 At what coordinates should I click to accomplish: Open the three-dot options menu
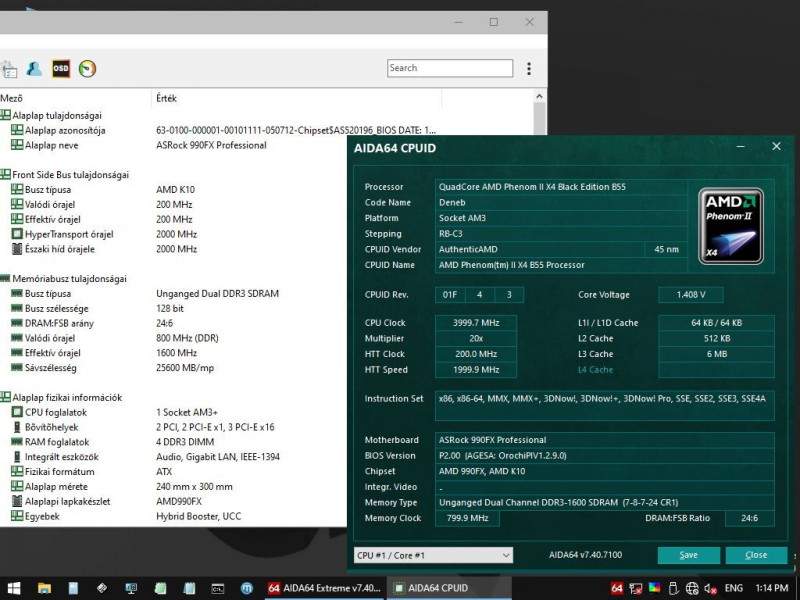(529, 68)
